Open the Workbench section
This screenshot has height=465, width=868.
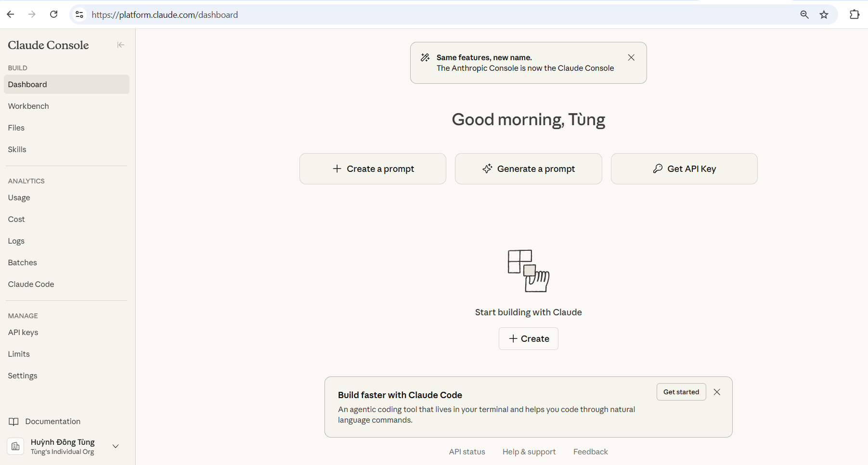click(x=28, y=106)
